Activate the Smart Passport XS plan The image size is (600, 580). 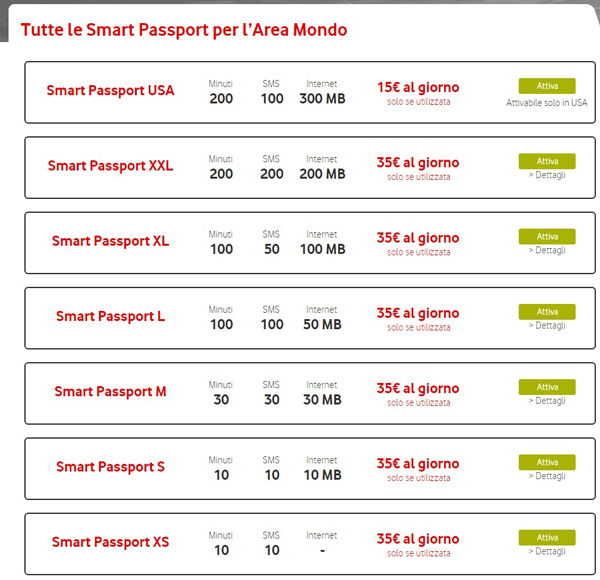547,538
